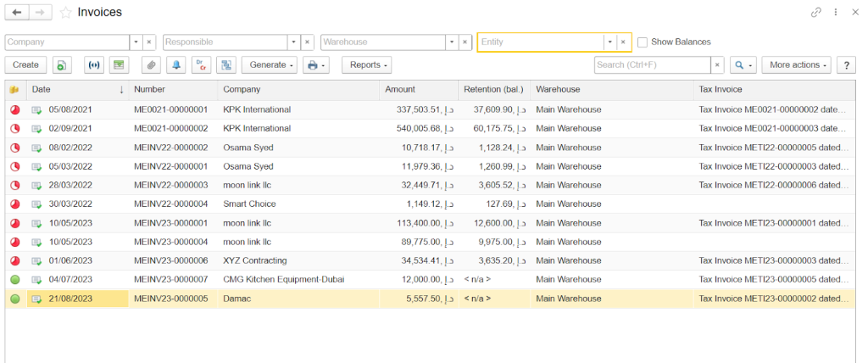
Task: Click the document structure icon
Action: click(225, 64)
